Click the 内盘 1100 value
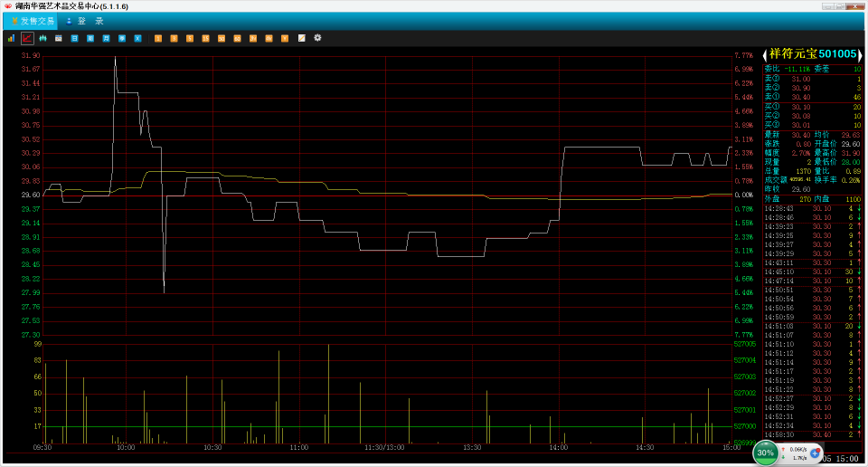 (x=853, y=199)
